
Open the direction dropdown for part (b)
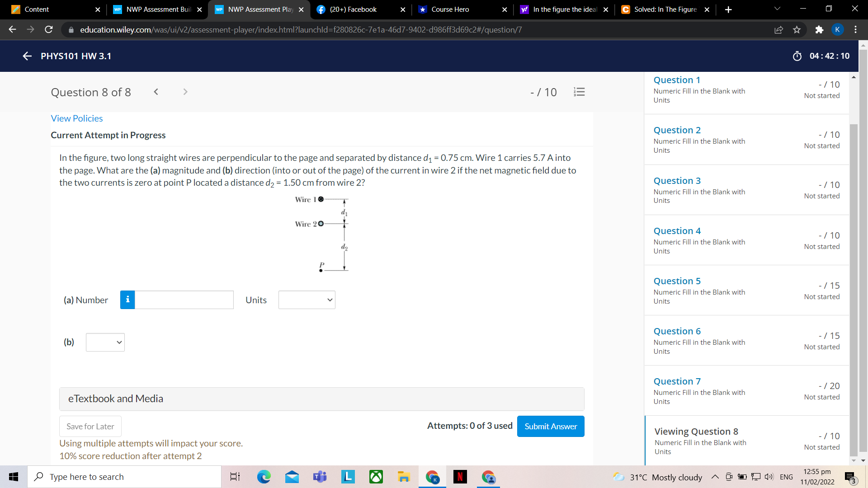[105, 342]
